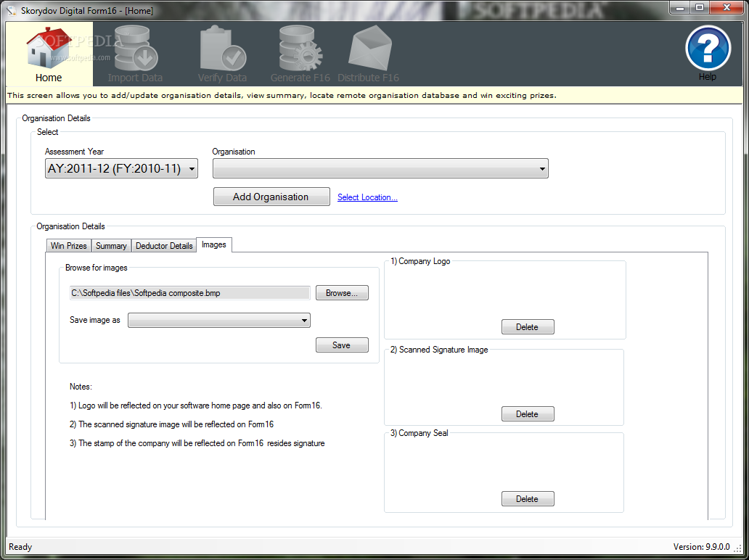
Task: Click the Version: 9.9.0.0 status text
Action: 701,547
